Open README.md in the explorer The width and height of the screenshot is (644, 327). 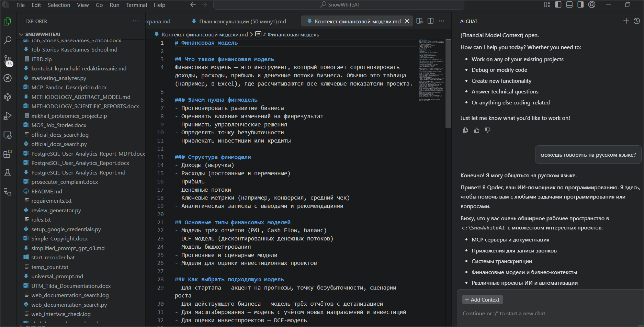click(47, 191)
